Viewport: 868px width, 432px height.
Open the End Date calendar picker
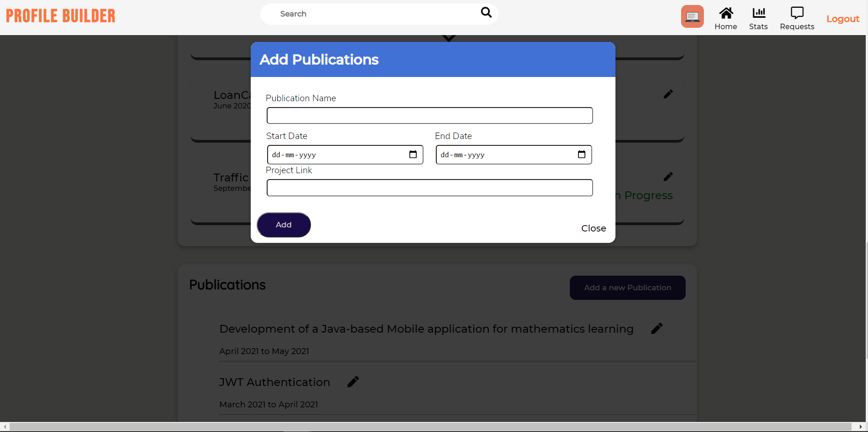pyautogui.click(x=581, y=154)
